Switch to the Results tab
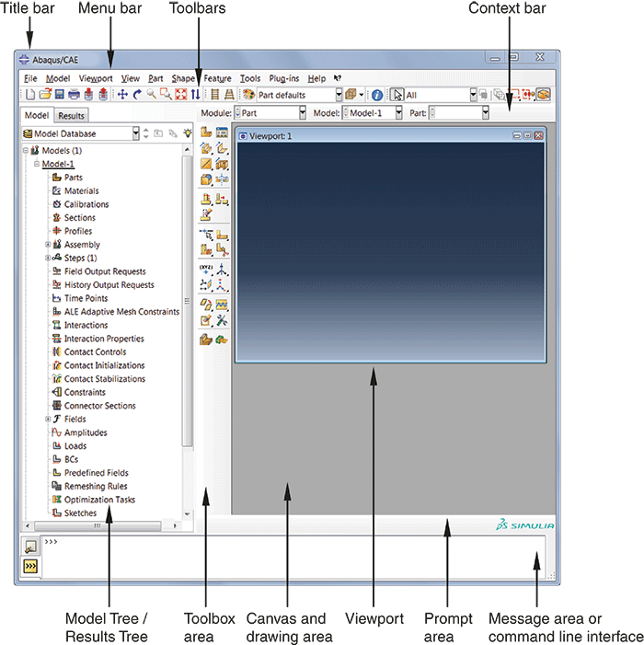 coord(72,116)
